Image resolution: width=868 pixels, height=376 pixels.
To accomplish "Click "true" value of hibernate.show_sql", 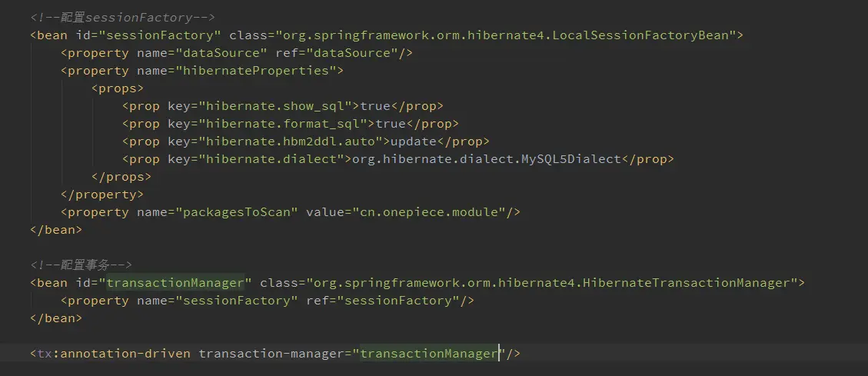I will click(x=374, y=106).
